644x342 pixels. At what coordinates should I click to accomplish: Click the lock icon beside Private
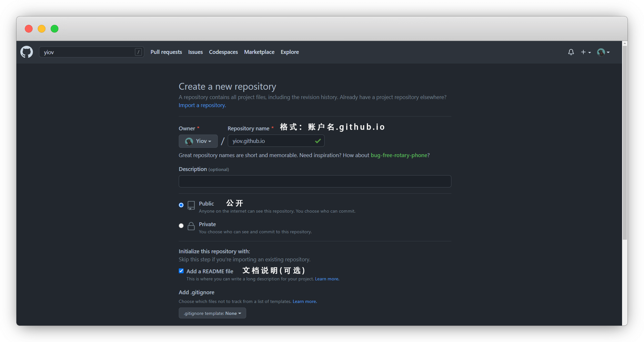point(191,226)
